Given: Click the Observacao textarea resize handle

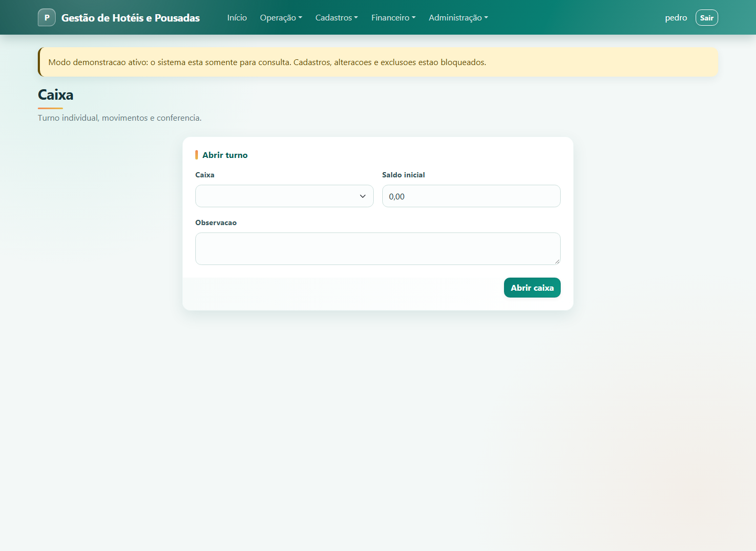Looking at the screenshot, I should [x=557, y=261].
